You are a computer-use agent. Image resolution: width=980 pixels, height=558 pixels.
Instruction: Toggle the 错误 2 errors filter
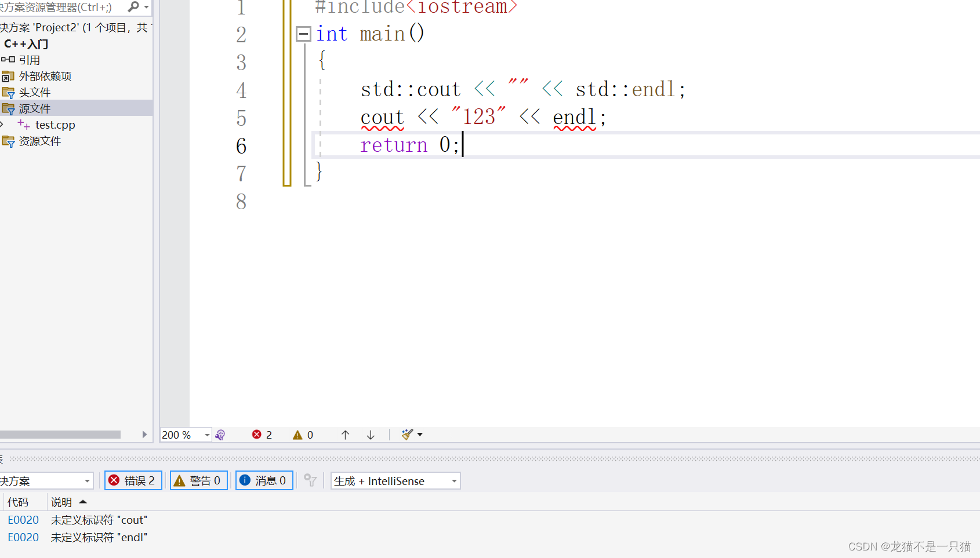(x=133, y=480)
